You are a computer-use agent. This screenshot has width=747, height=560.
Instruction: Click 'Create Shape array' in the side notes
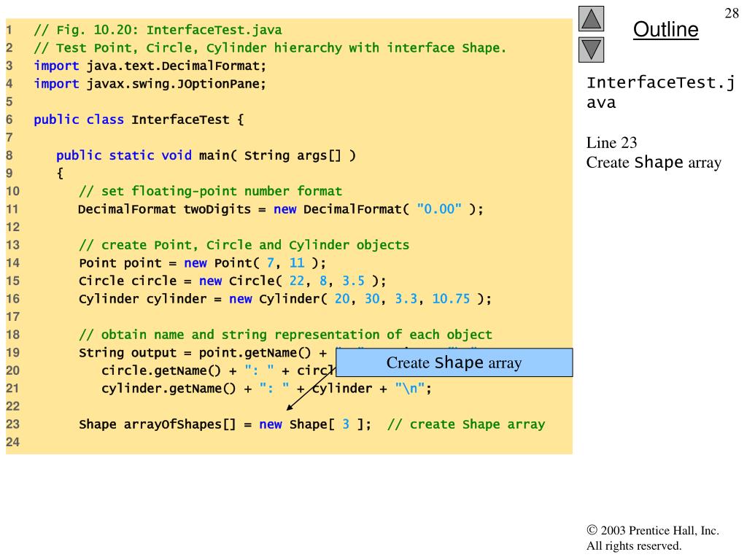pos(654,163)
